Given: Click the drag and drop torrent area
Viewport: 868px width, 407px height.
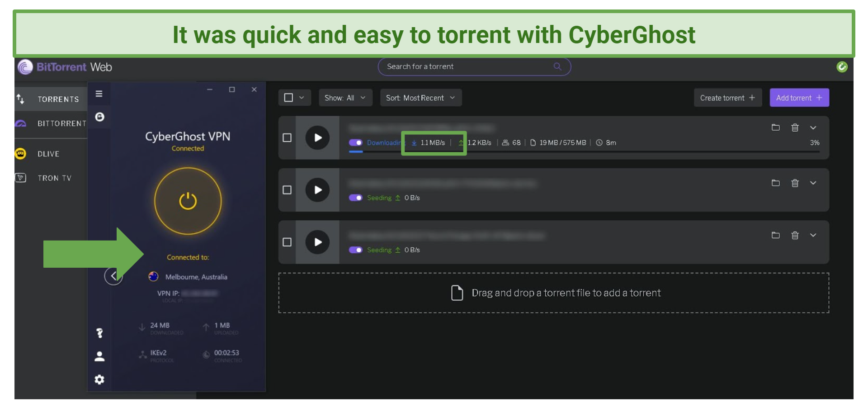Looking at the screenshot, I should [554, 293].
